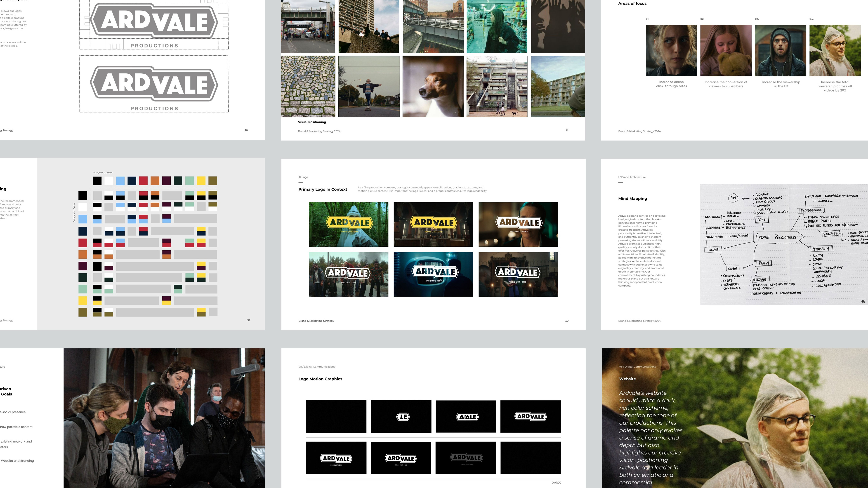Select the light blue swatch in Foreground Colour row
This screenshot has width=868, height=488.
click(x=120, y=181)
